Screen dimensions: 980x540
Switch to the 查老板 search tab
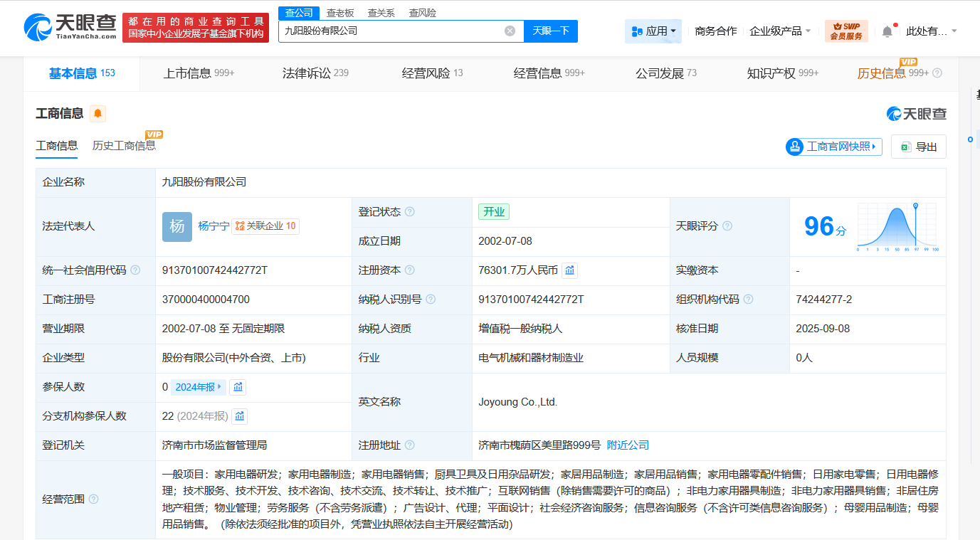click(341, 12)
